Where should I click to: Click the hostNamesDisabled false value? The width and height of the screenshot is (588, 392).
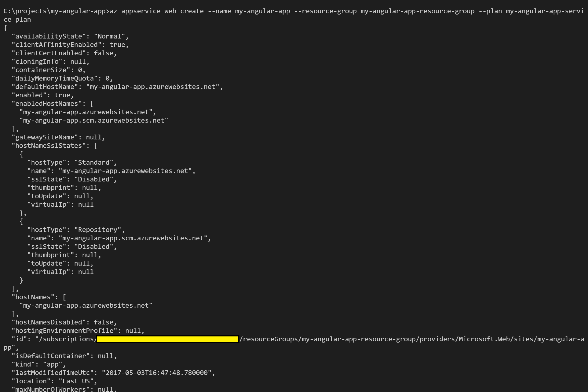pyautogui.click(x=105, y=322)
